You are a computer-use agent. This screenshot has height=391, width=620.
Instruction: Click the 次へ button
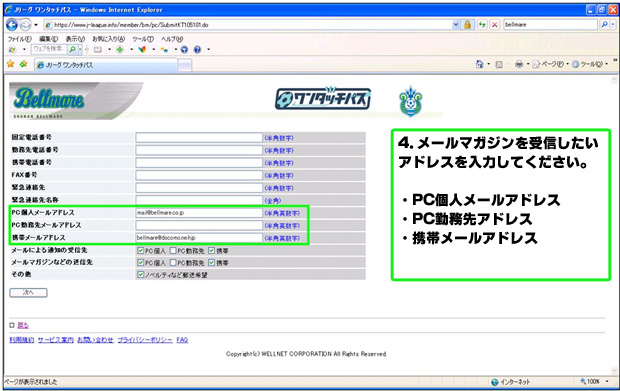[28, 293]
